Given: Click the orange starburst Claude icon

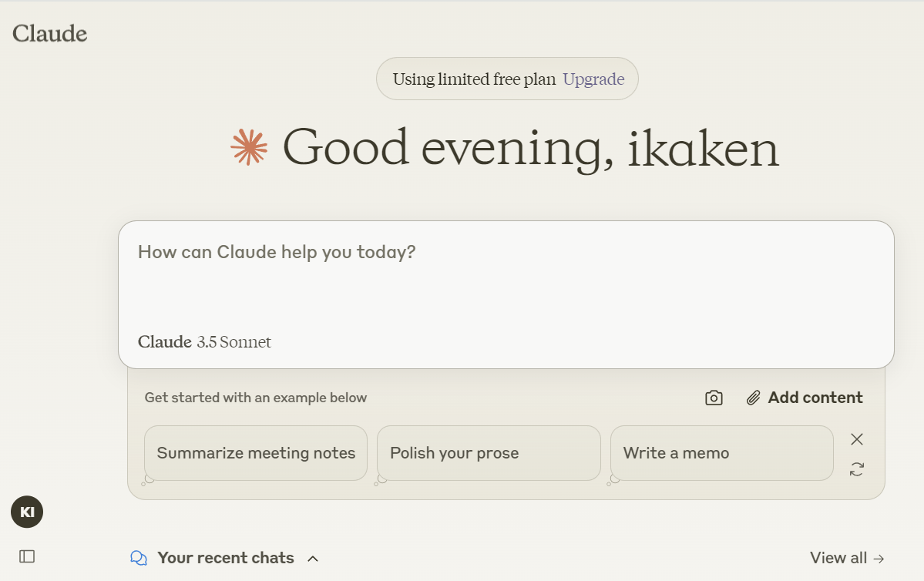Looking at the screenshot, I should pyautogui.click(x=249, y=146).
